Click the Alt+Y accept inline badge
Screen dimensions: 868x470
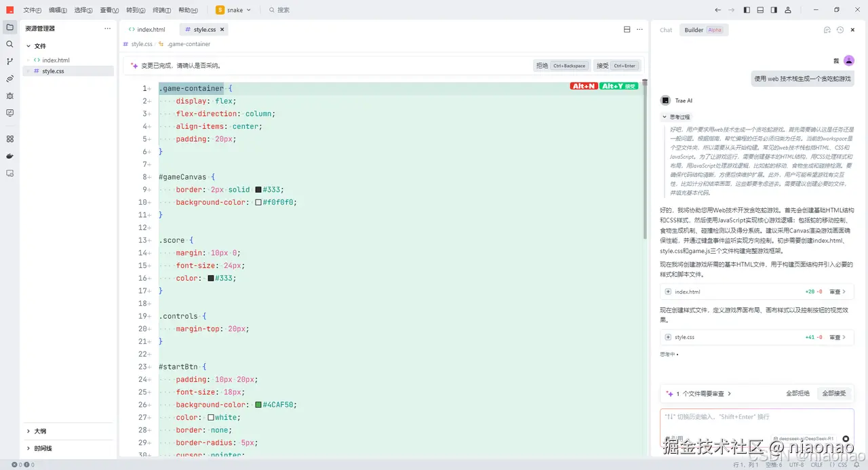pos(619,86)
